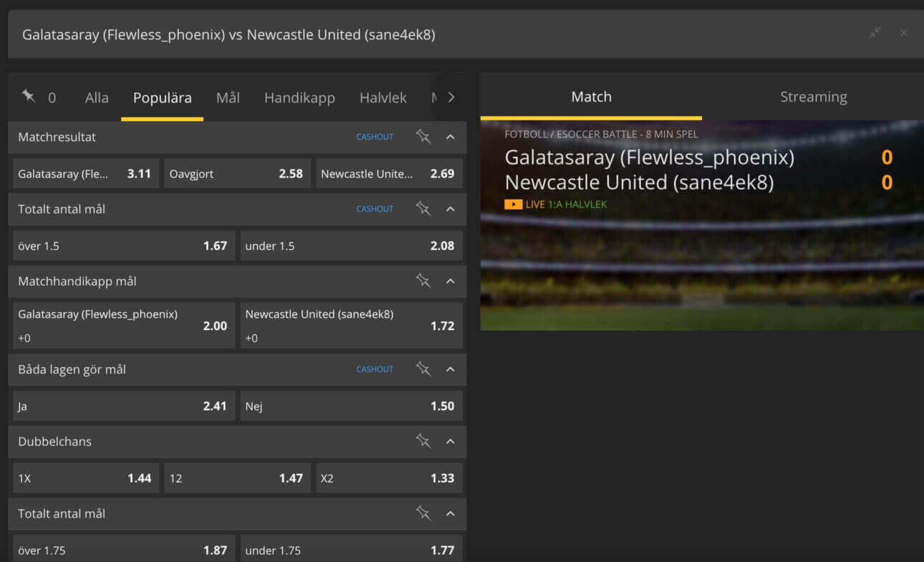The width and height of the screenshot is (924, 562).
Task: Select Nej at odds 1.50
Action: [351, 406]
